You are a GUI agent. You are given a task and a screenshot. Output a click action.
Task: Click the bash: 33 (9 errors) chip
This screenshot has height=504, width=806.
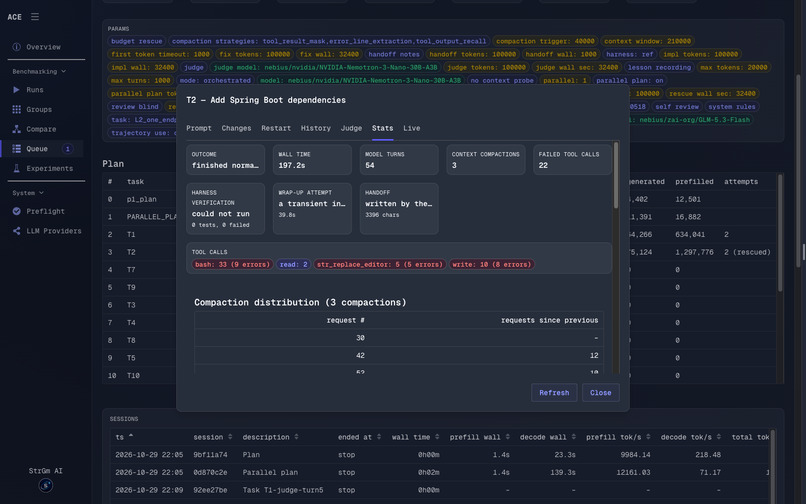click(x=232, y=264)
